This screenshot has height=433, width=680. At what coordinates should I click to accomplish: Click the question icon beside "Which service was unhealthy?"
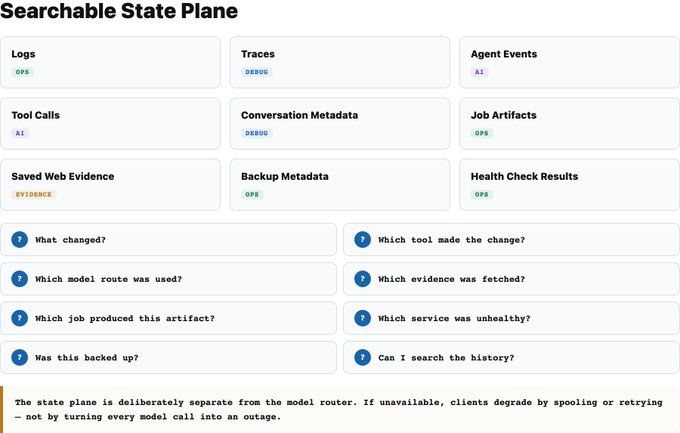(x=363, y=318)
